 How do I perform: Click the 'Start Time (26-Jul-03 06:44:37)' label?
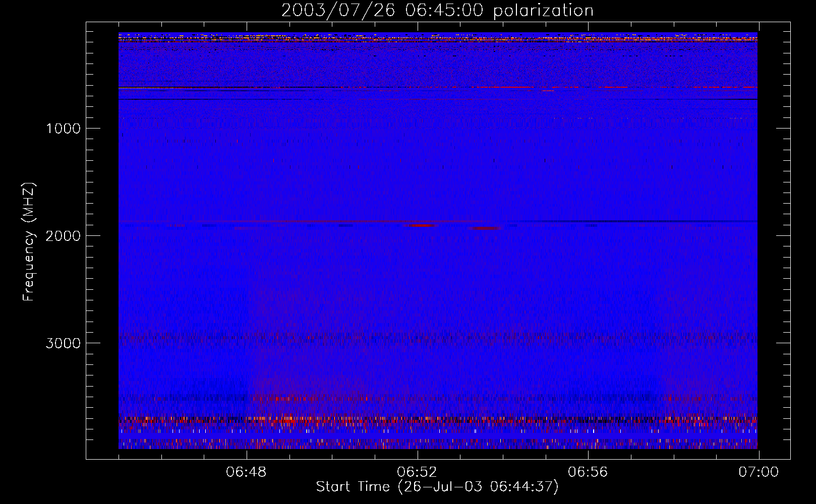[x=437, y=487]
